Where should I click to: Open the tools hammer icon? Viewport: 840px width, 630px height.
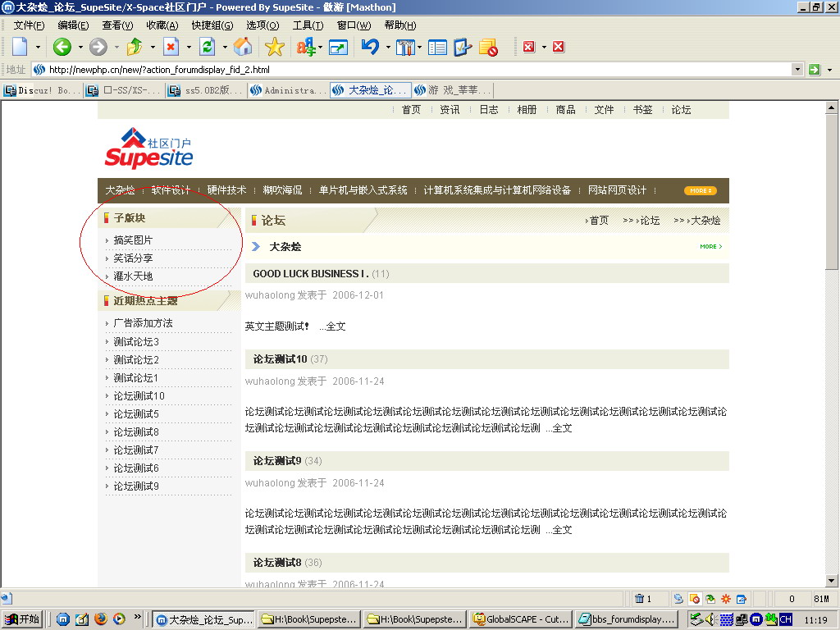pos(405,47)
